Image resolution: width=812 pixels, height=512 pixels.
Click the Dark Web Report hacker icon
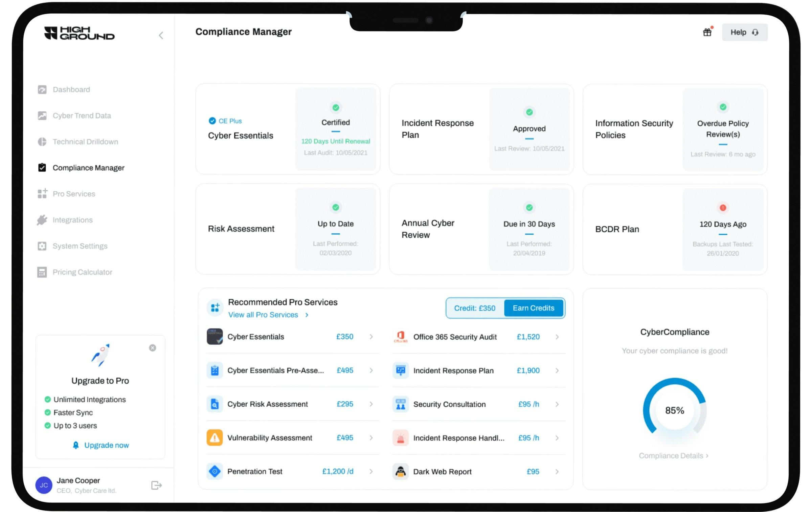(401, 471)
